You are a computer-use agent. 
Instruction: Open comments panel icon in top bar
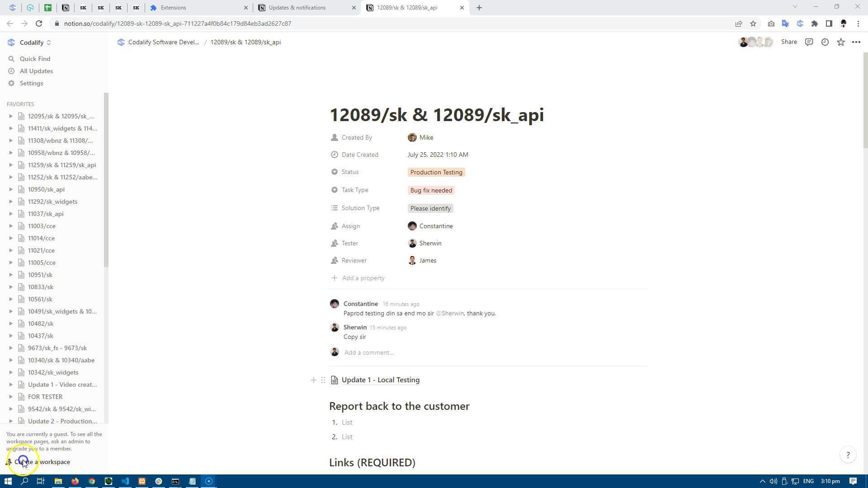point(809,42)
